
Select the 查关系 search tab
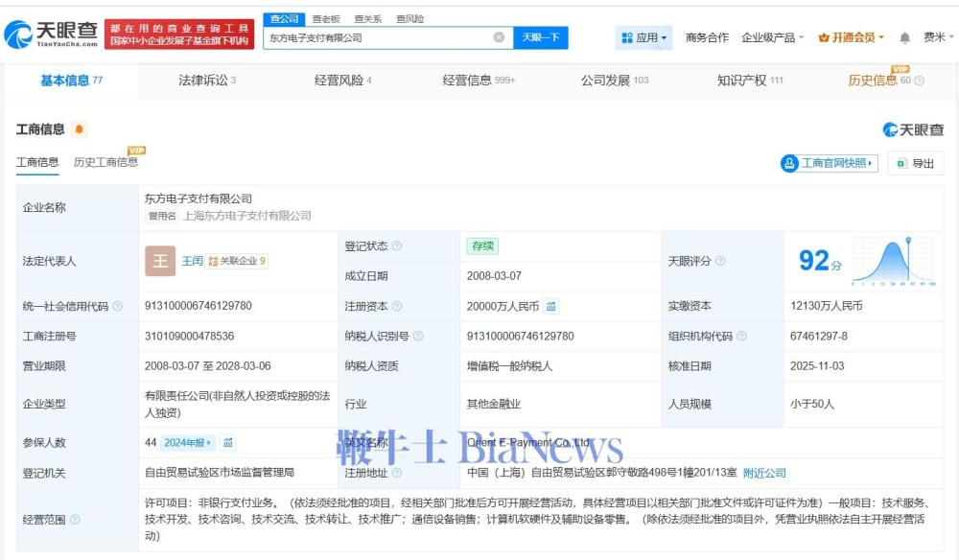click(367, 19)
